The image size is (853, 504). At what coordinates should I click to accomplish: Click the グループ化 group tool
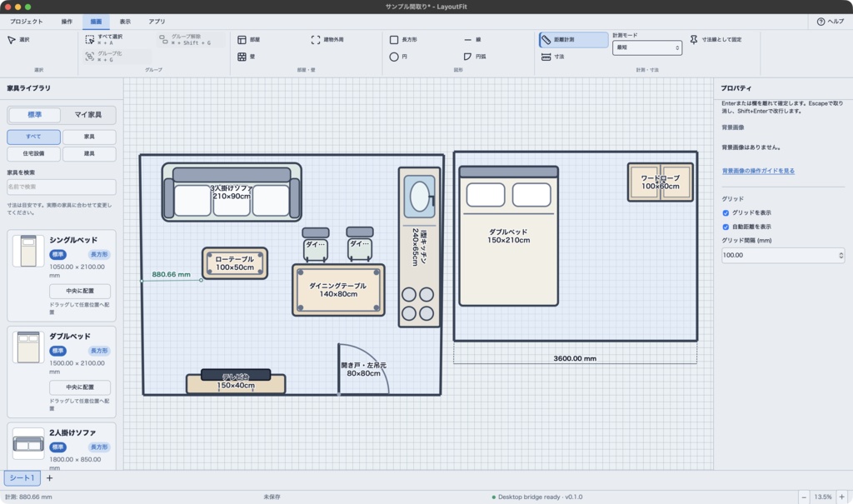[x=117, y=56]
